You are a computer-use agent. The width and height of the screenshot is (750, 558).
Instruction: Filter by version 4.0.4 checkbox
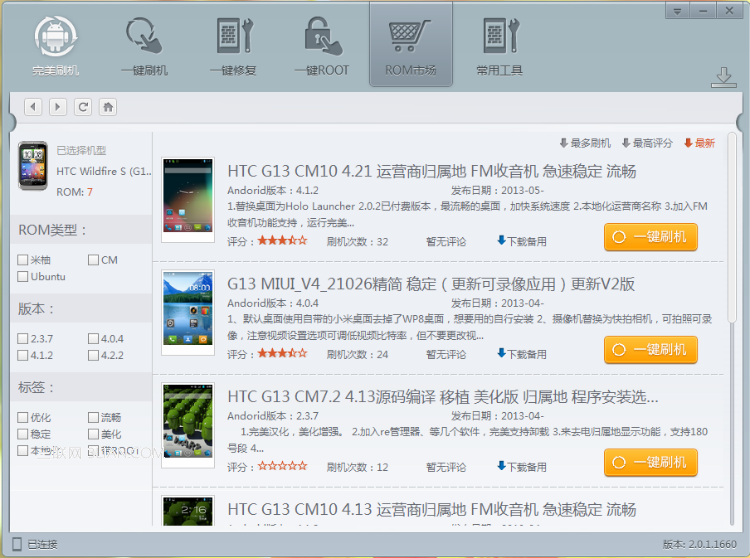click(93, 339)
